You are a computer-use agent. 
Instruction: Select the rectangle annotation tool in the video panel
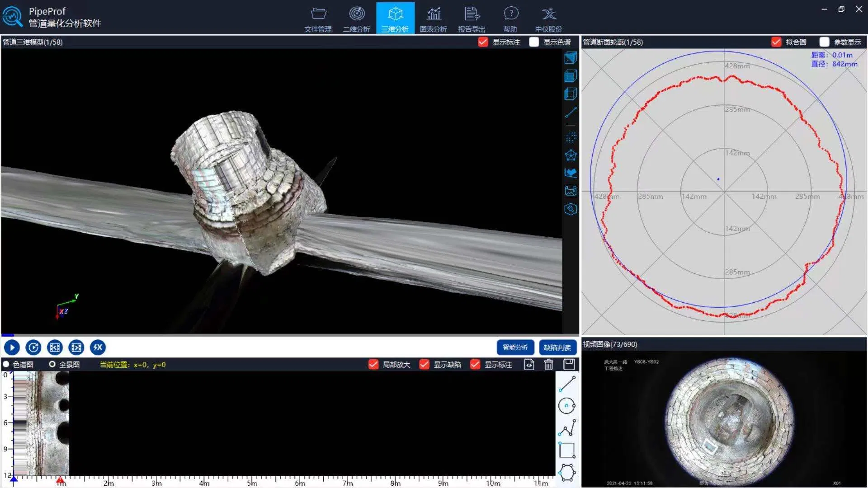pyautogui.click(x=567, y=450)
